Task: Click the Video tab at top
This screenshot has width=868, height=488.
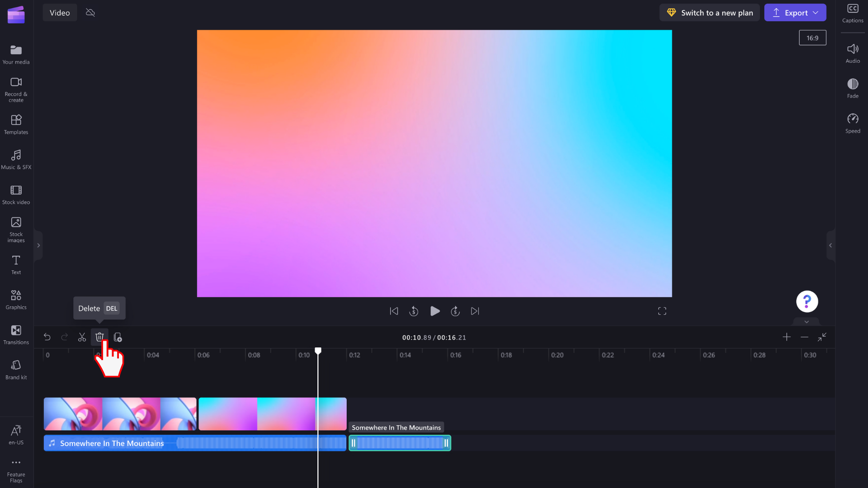Action: point(60,12)
